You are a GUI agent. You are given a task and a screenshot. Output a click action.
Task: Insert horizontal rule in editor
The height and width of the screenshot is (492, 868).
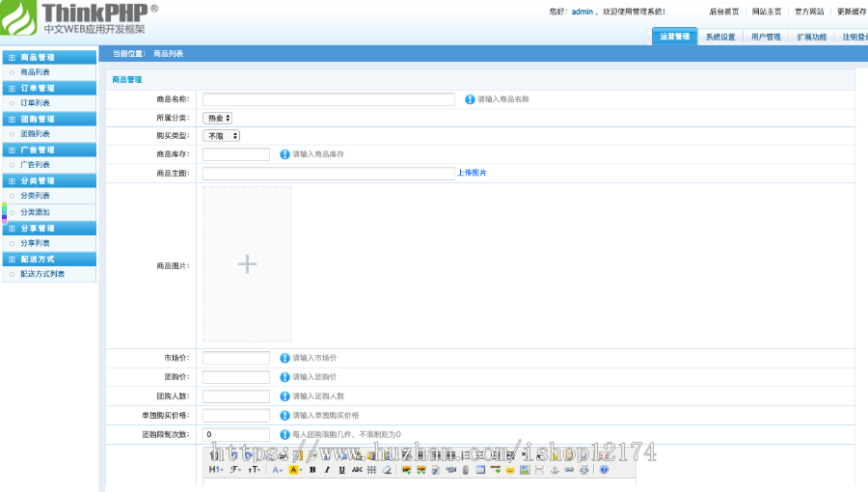point(496,470)
